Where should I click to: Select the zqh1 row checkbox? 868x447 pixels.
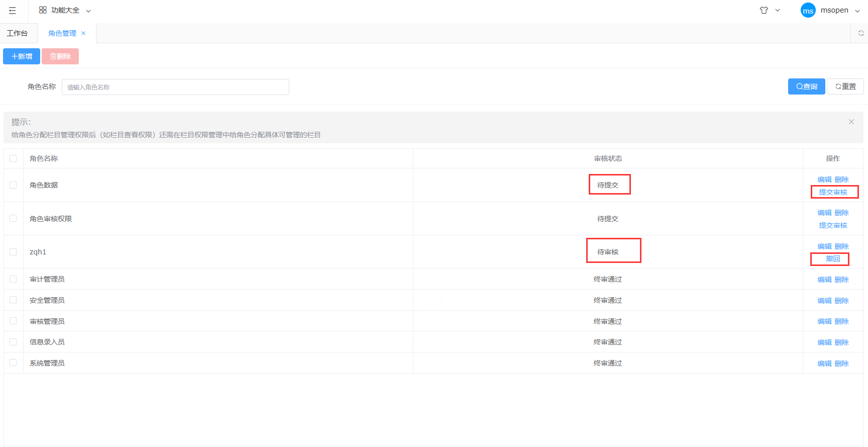coord(13,252)
